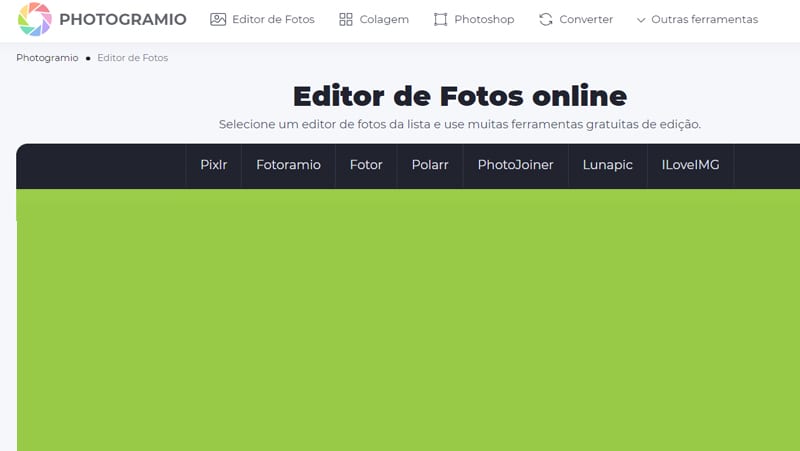This screenshot has width=800, height=451.
Task: Open the Outras ferramentas menu label
Action: pos(705,19)
